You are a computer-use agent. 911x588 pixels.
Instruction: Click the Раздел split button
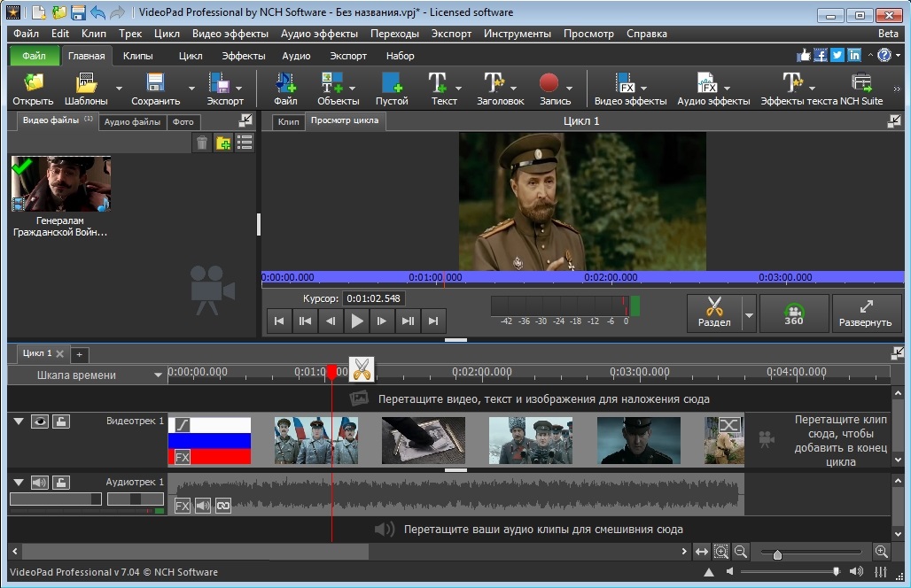click(714, 313)
